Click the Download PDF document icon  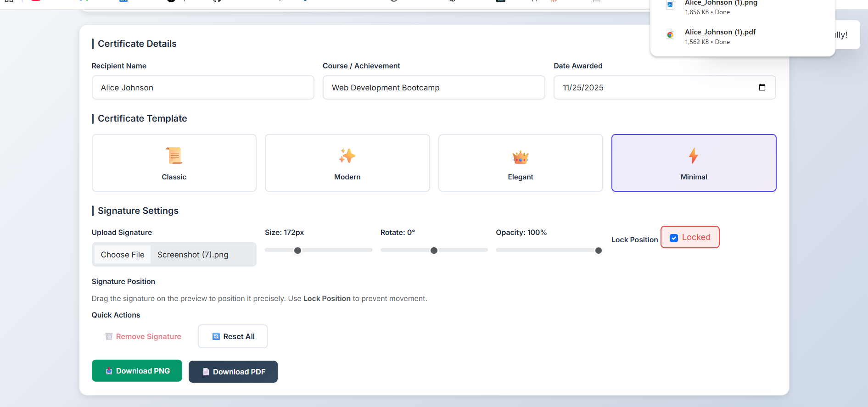tap(206, 372)
